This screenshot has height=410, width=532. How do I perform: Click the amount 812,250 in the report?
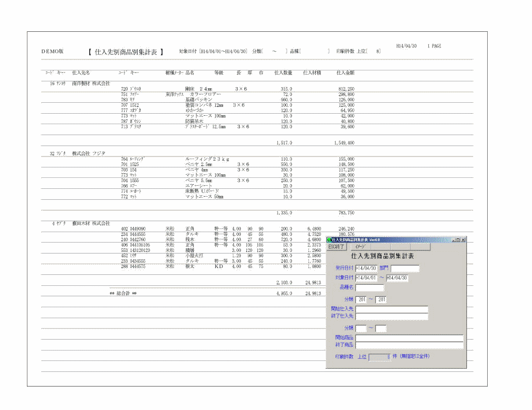click(x=347, y=89)
